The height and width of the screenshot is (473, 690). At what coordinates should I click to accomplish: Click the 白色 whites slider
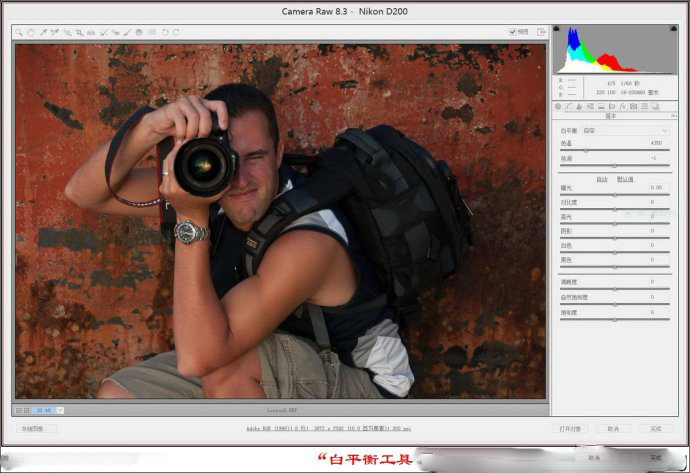[615, 253]
